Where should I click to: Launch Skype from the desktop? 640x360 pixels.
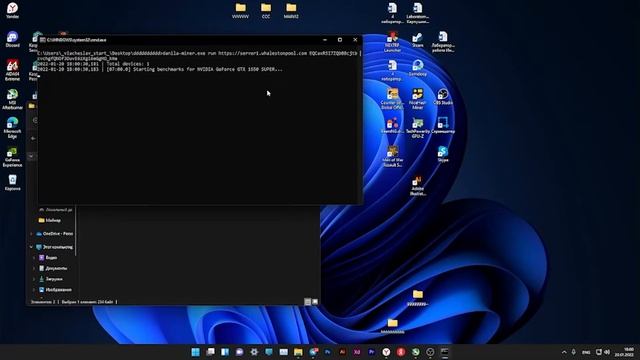pyautogui.click(x=443, y=154)
